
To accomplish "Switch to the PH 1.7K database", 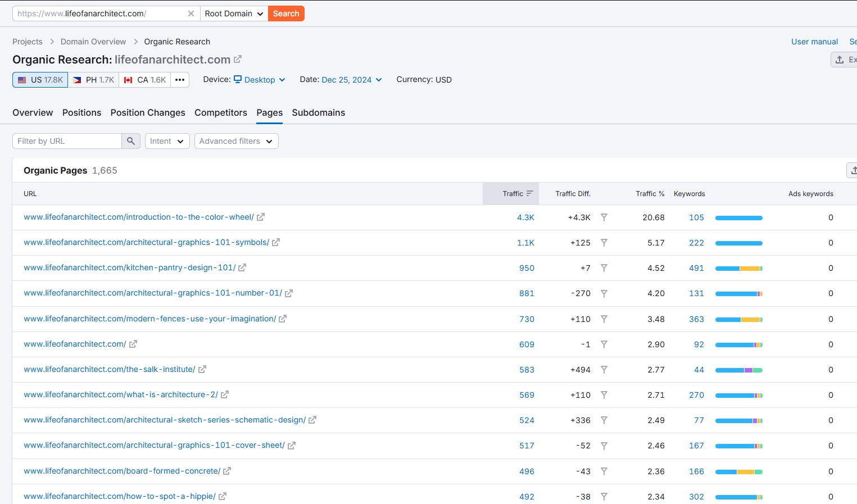I will pyautogui.click(x=93, y=80).
